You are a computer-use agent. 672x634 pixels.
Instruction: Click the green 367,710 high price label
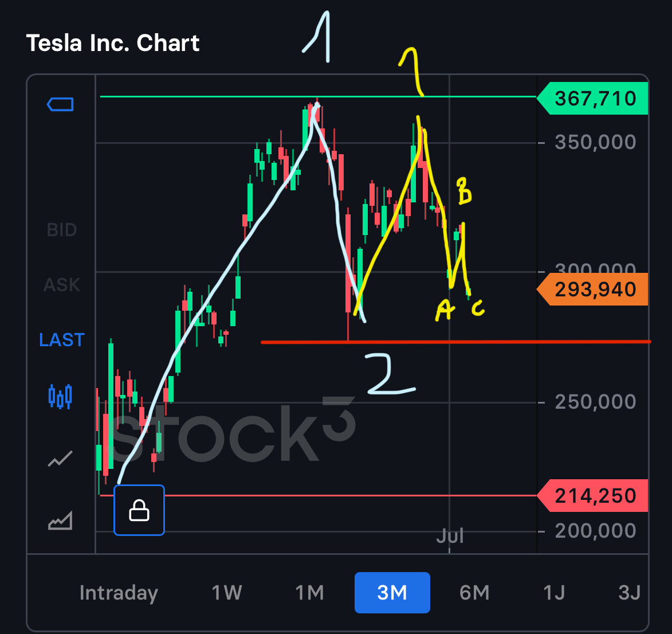pos(595,99)
